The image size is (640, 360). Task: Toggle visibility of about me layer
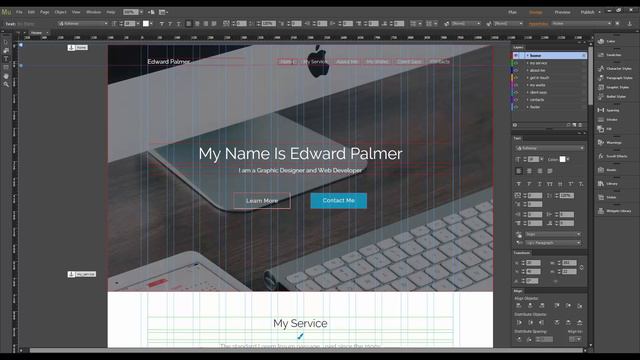(516, 71)
